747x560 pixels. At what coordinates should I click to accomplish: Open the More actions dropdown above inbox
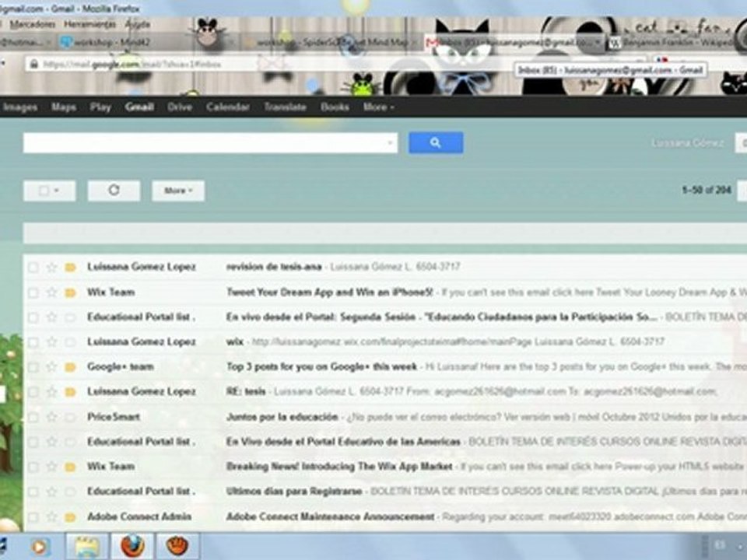tap(178, 191)
